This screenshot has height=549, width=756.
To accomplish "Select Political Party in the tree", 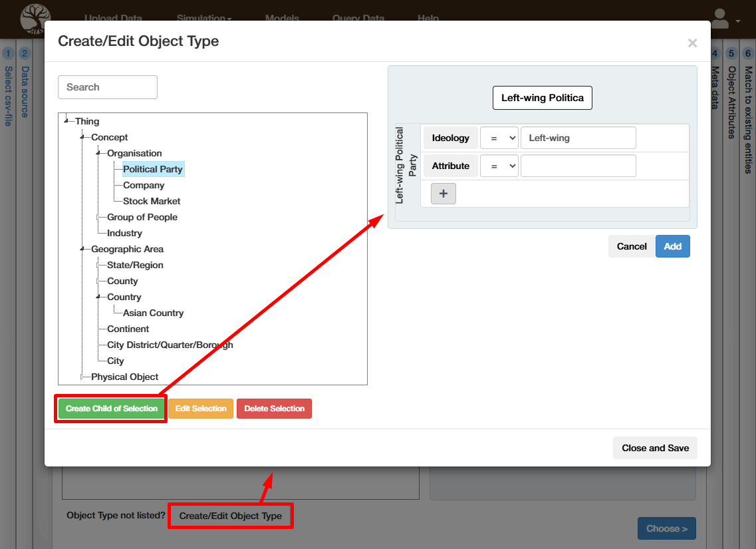I will (152, 169).
